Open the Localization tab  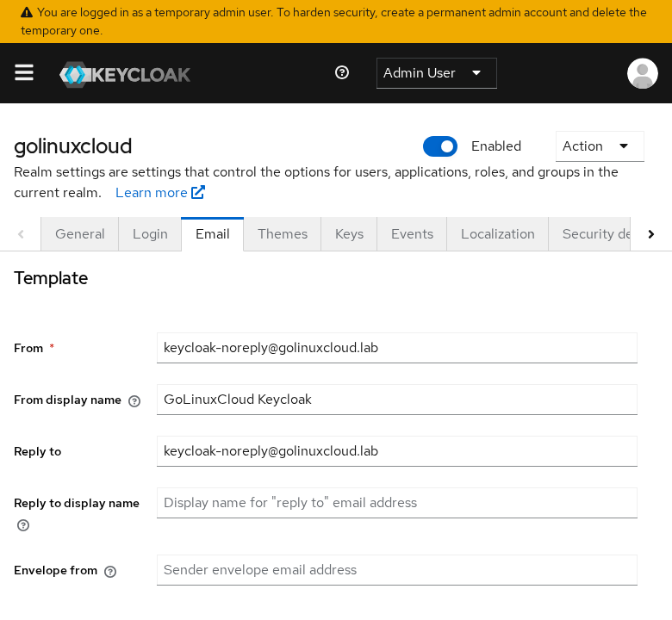coord(498,234)
